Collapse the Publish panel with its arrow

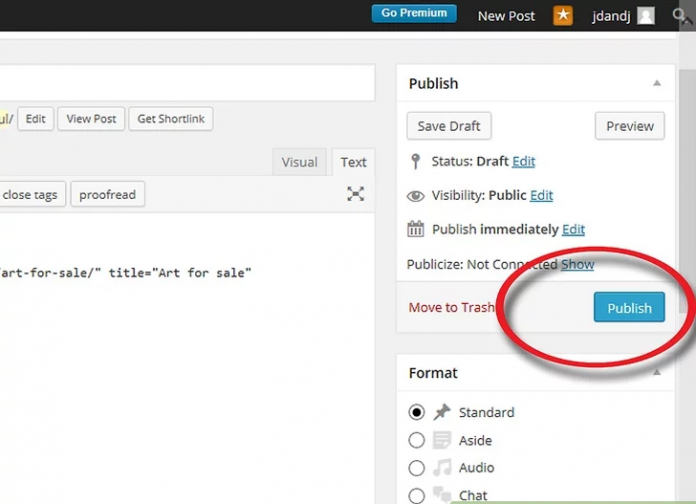[x=657, y=84]
